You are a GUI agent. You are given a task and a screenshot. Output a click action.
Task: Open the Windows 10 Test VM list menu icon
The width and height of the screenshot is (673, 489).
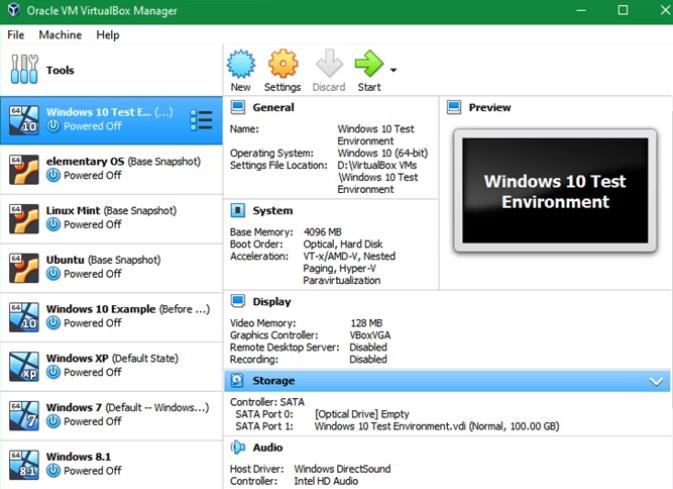click(201, 120)
